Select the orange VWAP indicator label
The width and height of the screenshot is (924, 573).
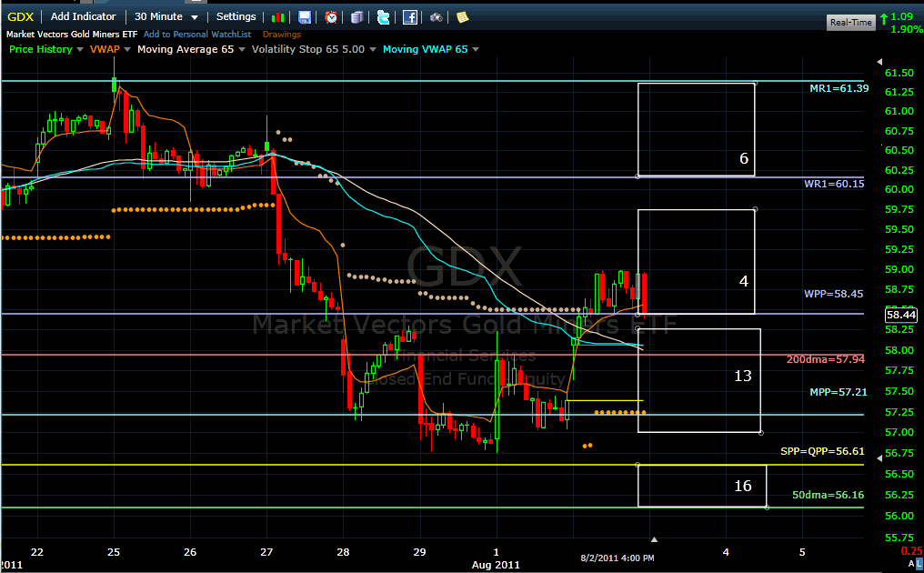[x=105, y=49]
